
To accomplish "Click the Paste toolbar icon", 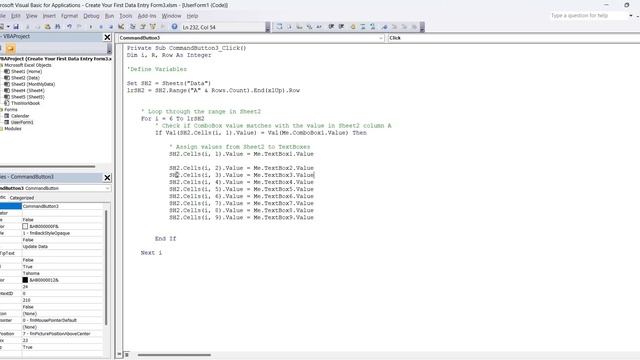I will 47,27.
